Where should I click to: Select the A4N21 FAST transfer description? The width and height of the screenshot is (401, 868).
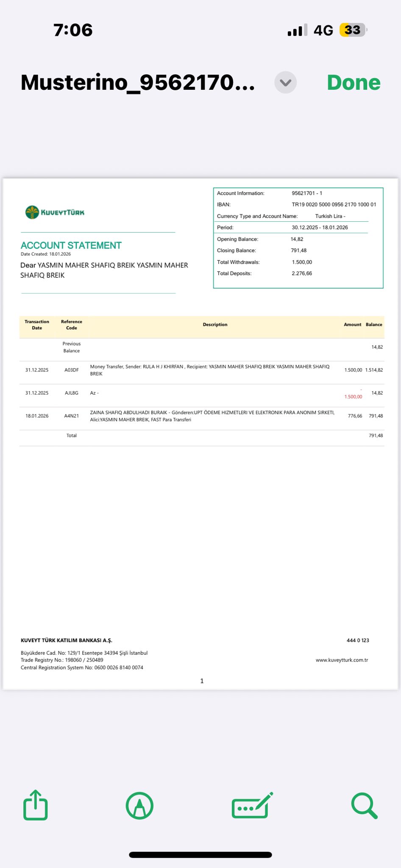pos(212,416)
